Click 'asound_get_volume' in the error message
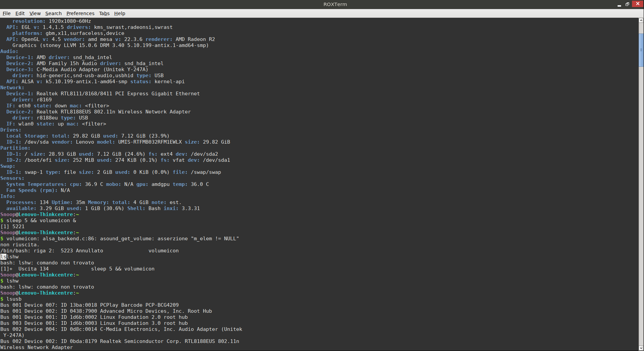Image resolution: width=644 pixels, height=351 pixels. [x=126, y=239]
